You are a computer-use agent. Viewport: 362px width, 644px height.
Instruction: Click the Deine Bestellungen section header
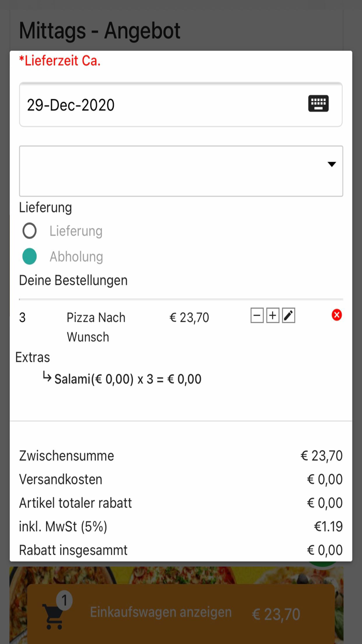tap(73, 280)
